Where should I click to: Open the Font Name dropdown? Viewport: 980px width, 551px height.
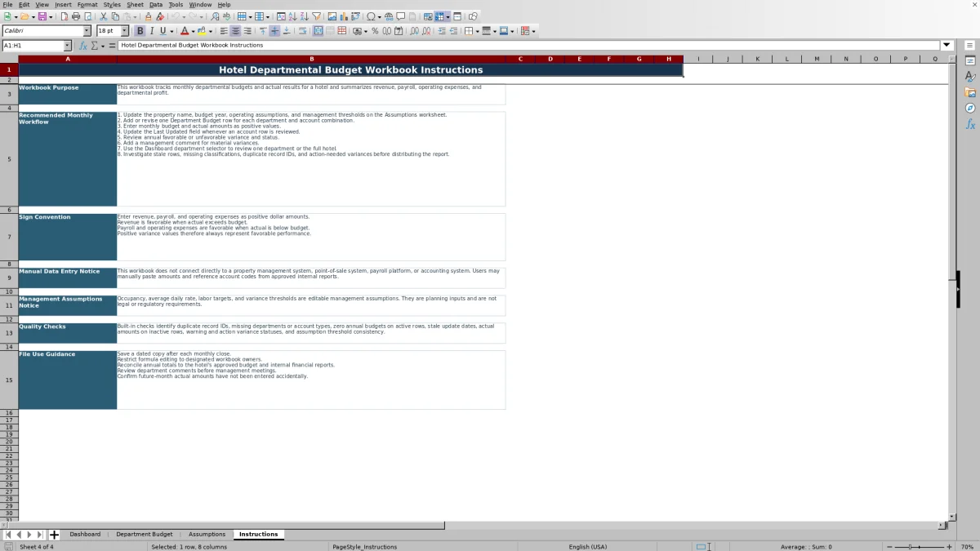click(x=87, y=31)
